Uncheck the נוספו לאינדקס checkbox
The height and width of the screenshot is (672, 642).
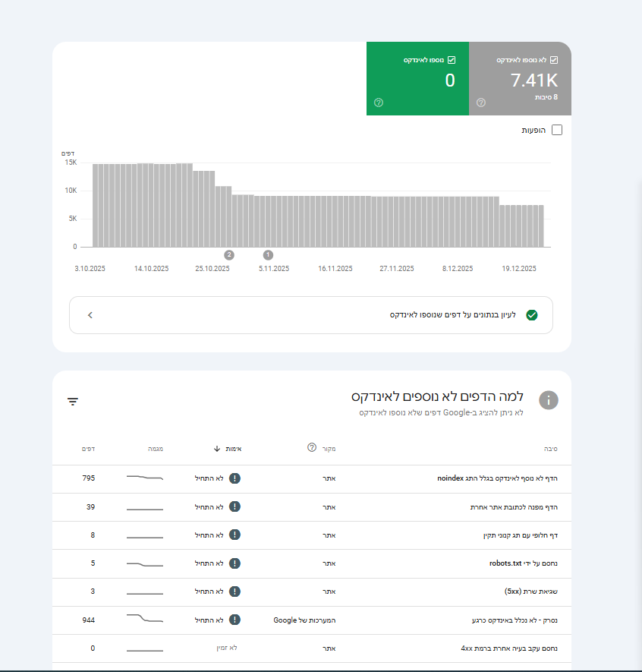coord(452,59)
